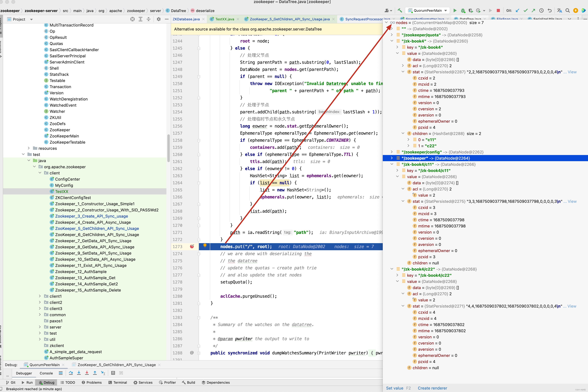This screenshot has height=392, width=588.
Task: Update project via blue Git arrow
Action: coord(517,10)
